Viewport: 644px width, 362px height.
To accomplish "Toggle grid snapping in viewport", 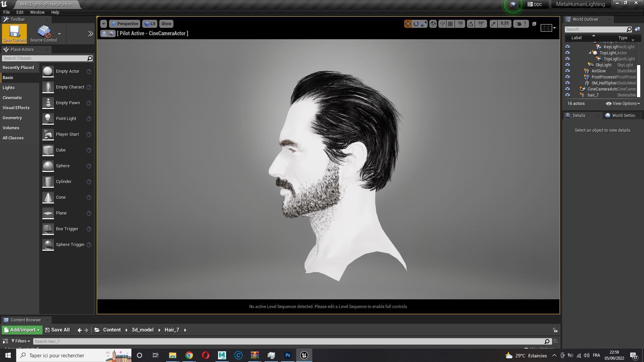I will click(x=450, y=24).
